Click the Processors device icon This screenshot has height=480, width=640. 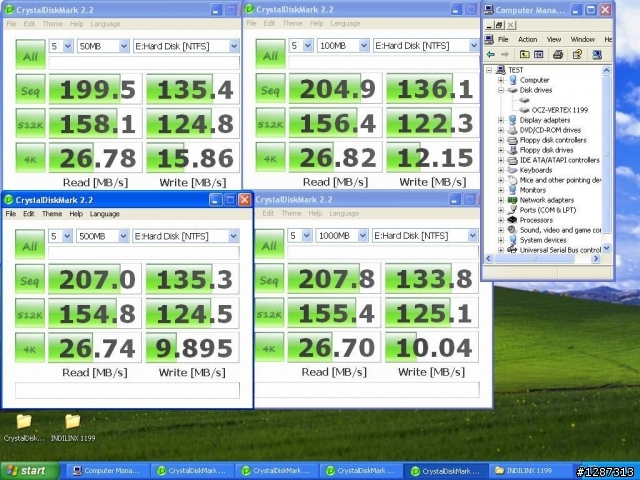pos(513,220)
